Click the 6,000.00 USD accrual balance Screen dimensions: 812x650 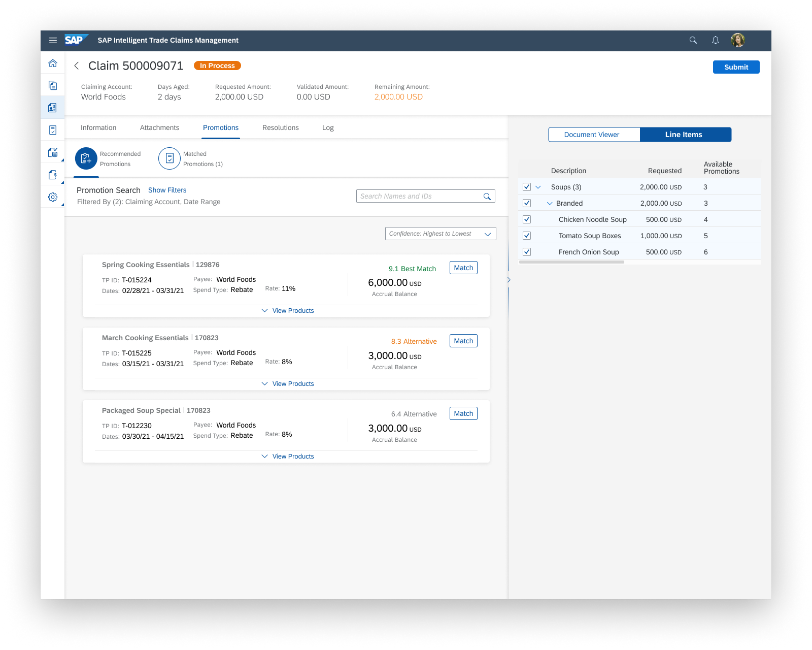tap(395, 282)
